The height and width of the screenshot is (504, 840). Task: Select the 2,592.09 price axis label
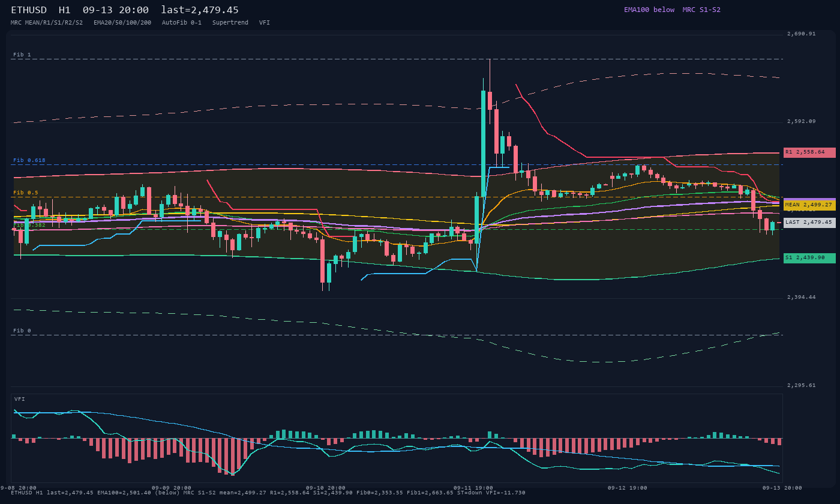click(x=802, y=121)
